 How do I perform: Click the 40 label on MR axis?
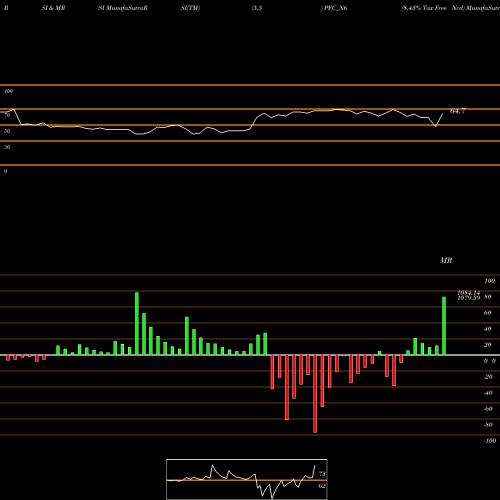(x=488, y=329)
